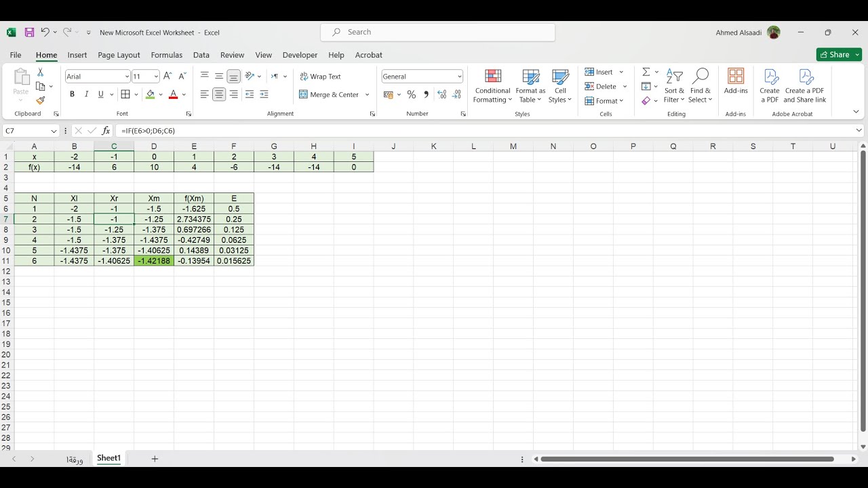Open the File tab
This screenshot has height=488, width=868.
click(x=16, y=55)
